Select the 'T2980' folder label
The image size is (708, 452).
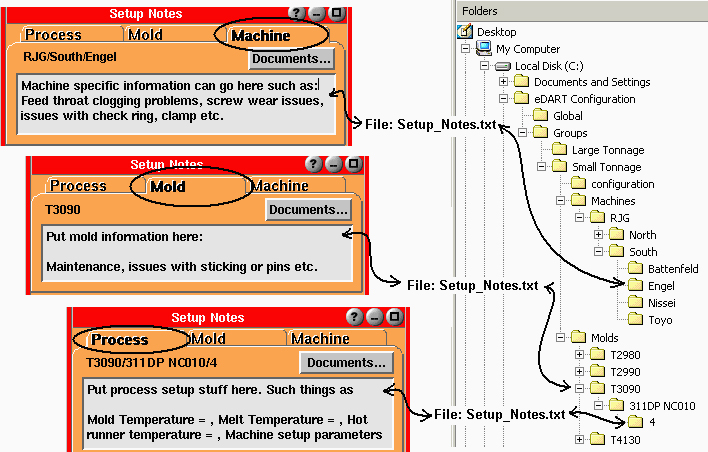click(625, 355)
